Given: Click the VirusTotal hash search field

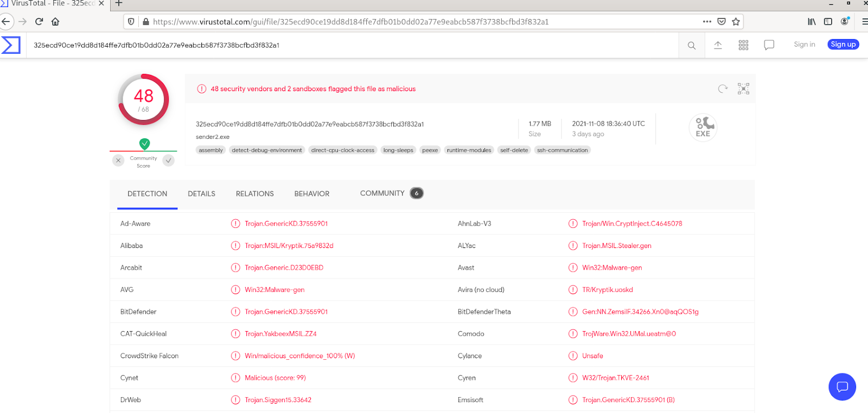Looking at the screenshot, I should pos(353,45).
